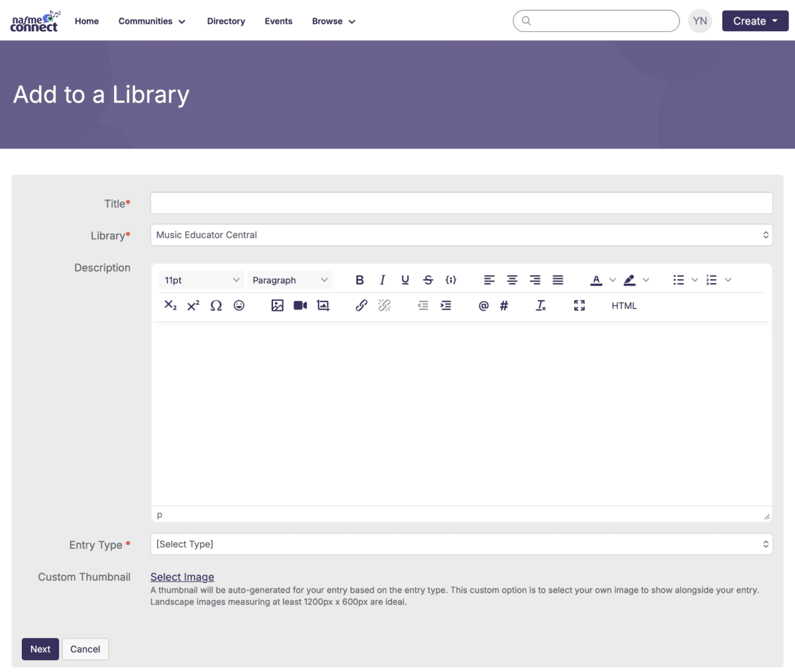Screen dimensions: 795x672
Task: Remove link with the unlink icon
Action: [x=384, y=306]
